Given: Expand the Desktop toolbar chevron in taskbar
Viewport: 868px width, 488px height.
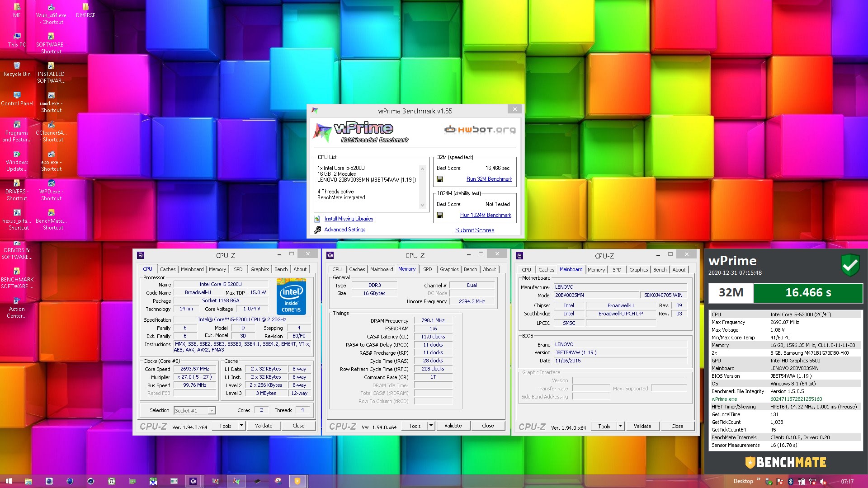Looking at the screenshot, I should 758,479.
